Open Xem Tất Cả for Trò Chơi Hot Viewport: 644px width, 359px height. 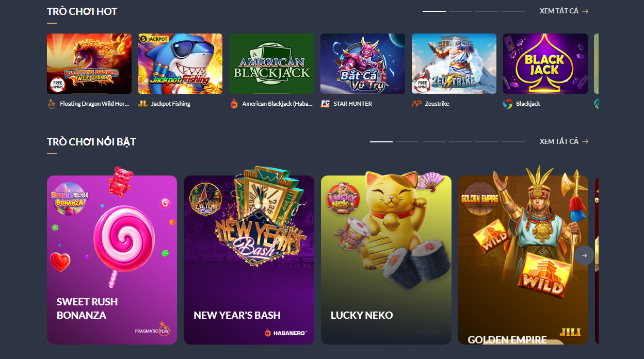click(564, 11)
